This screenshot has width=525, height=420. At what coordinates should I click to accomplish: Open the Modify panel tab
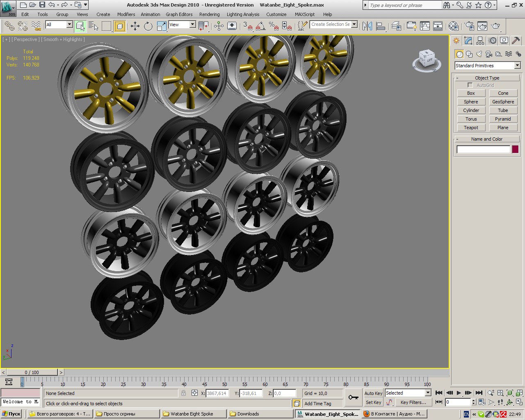(468, 41)
